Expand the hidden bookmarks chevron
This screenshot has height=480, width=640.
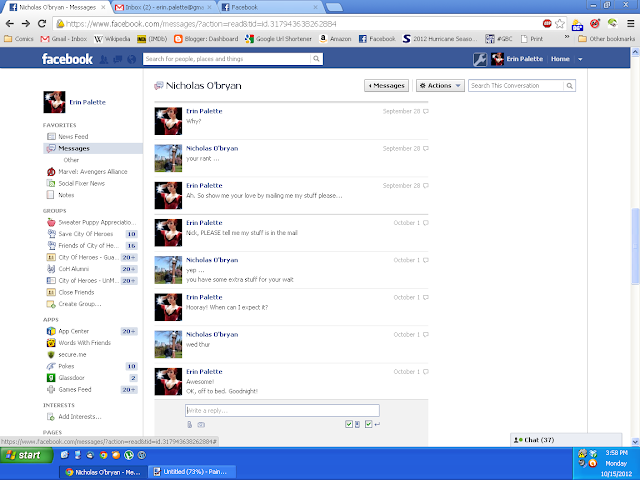click(567, 37)
